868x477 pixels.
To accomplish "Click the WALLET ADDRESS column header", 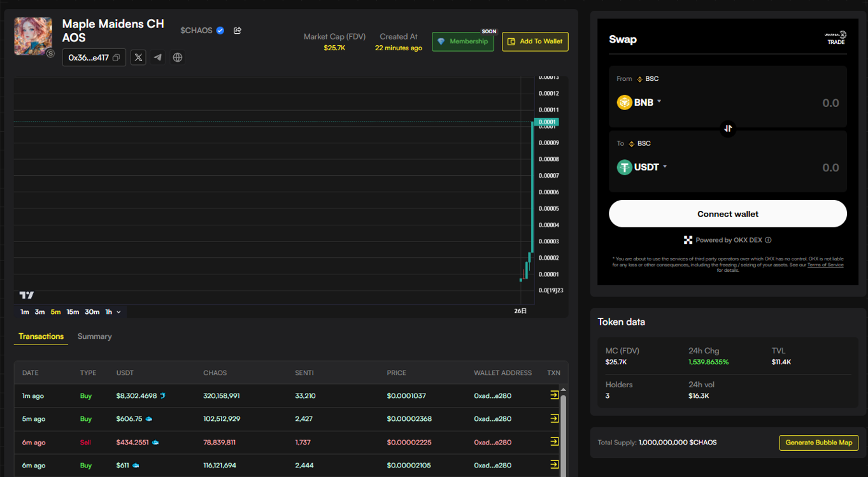I will coord(502,373).
